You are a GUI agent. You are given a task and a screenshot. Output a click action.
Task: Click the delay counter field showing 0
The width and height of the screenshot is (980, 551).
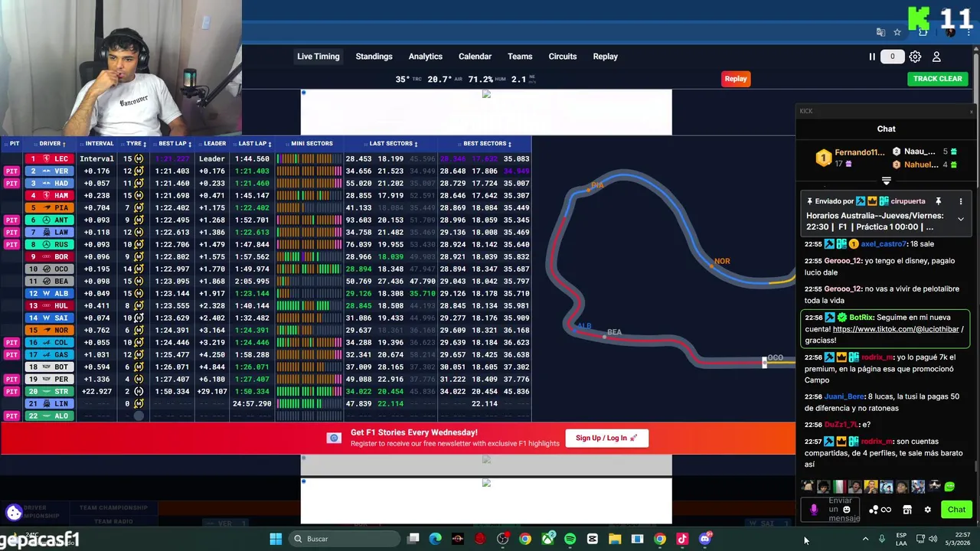[892, 57]
